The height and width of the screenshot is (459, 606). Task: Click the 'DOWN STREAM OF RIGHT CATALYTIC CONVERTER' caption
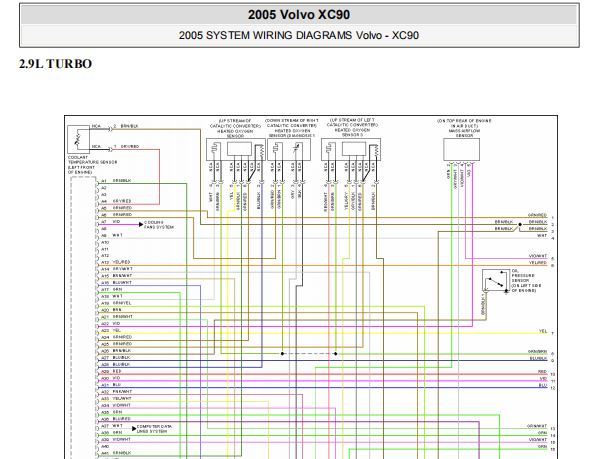(x=292, y=123)
